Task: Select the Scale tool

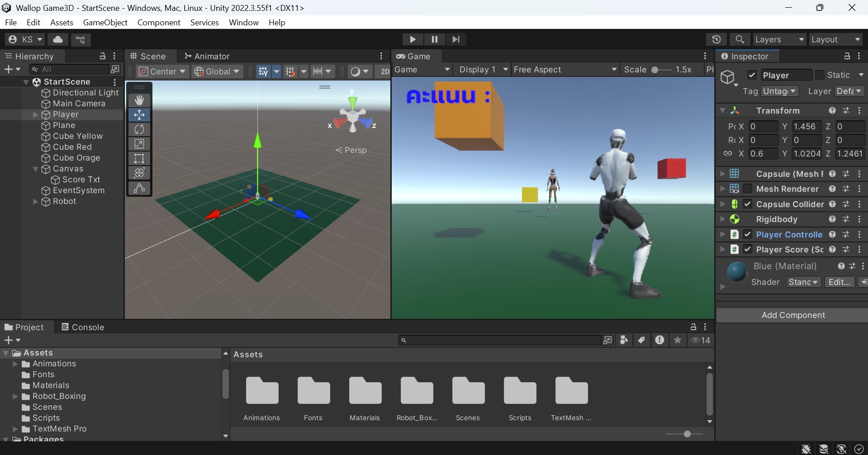Action: [x=139, y=144]
